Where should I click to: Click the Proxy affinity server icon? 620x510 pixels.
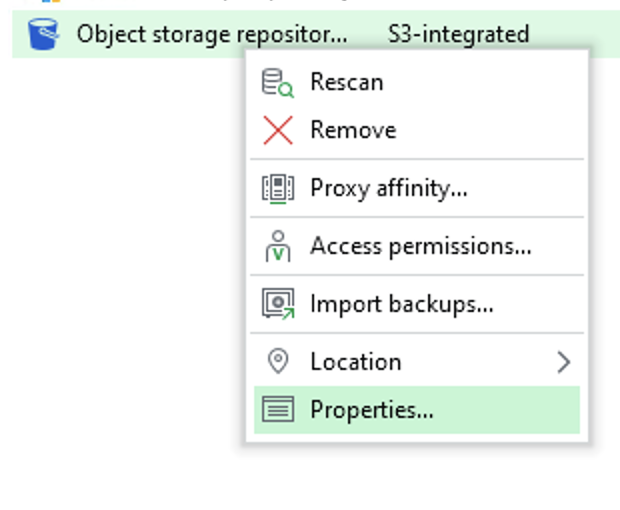point(278,189)
